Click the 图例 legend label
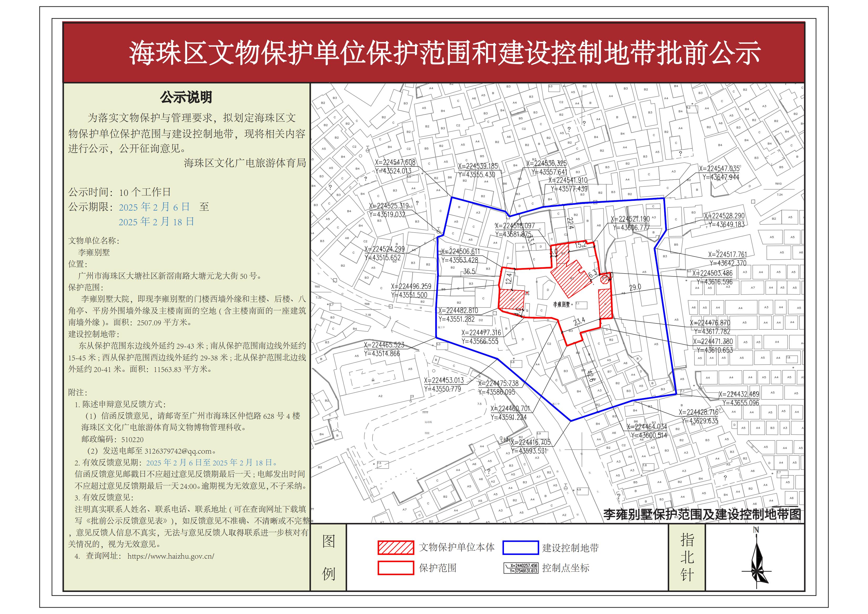The width and height of the screenshot is (868, 614). (329, 558)
